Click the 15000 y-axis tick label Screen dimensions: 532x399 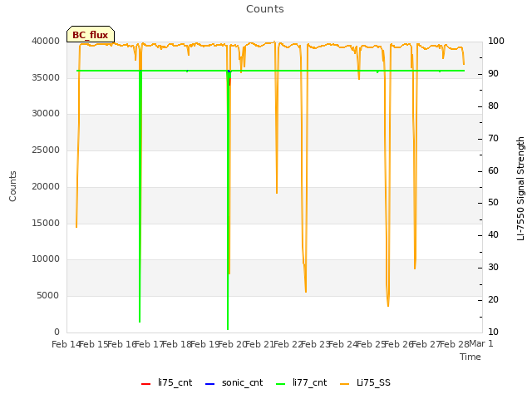click(46, 224)
